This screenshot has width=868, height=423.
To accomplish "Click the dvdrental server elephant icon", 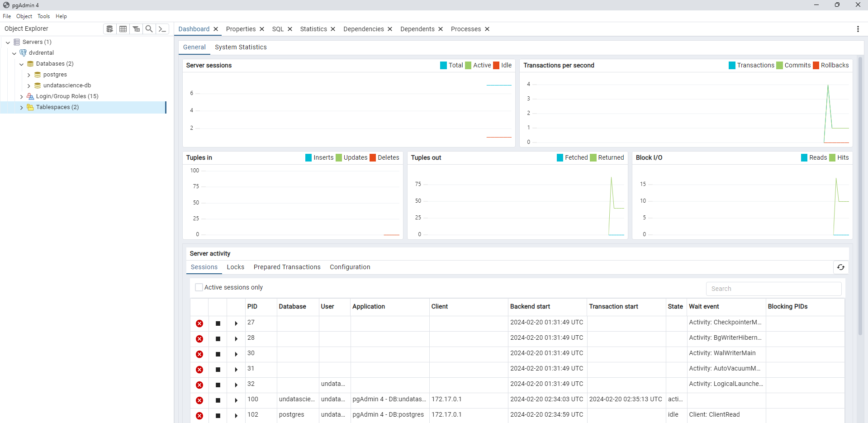I will [23, 53].
